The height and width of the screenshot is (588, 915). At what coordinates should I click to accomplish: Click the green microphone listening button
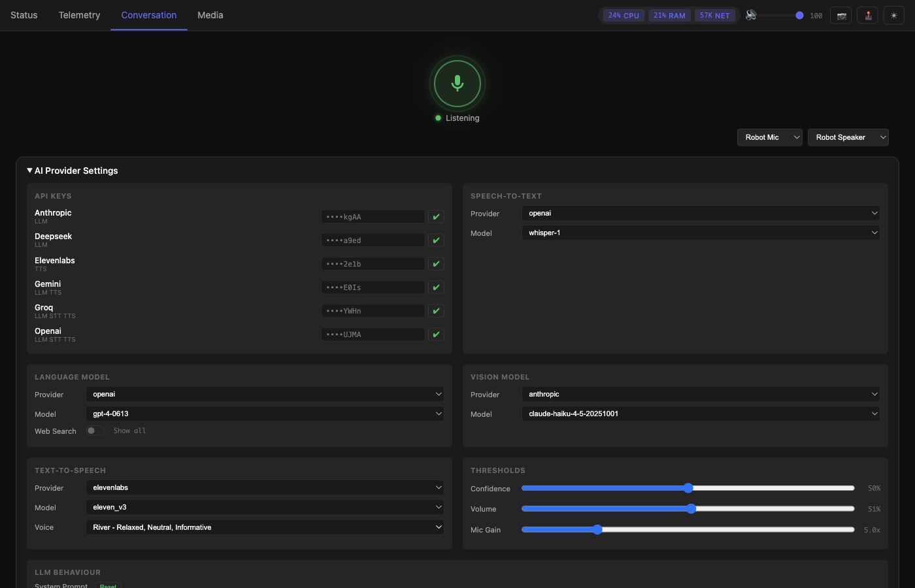click(457, 84)
